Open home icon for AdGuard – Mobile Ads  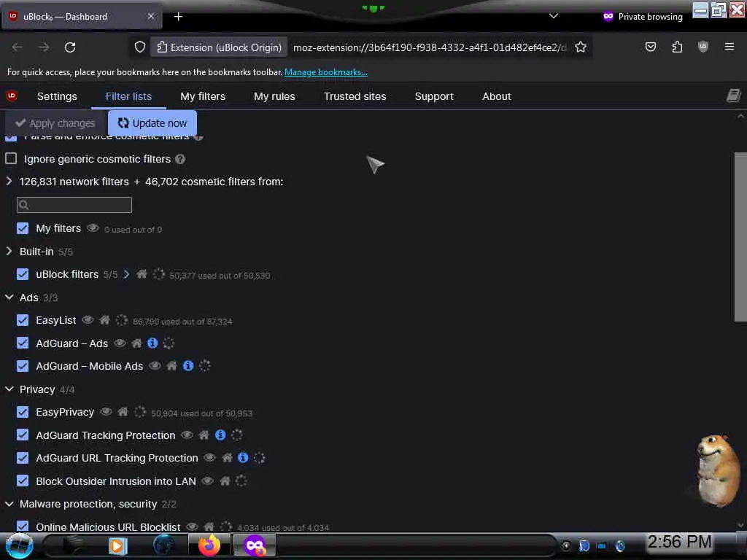tap(172, 366)
